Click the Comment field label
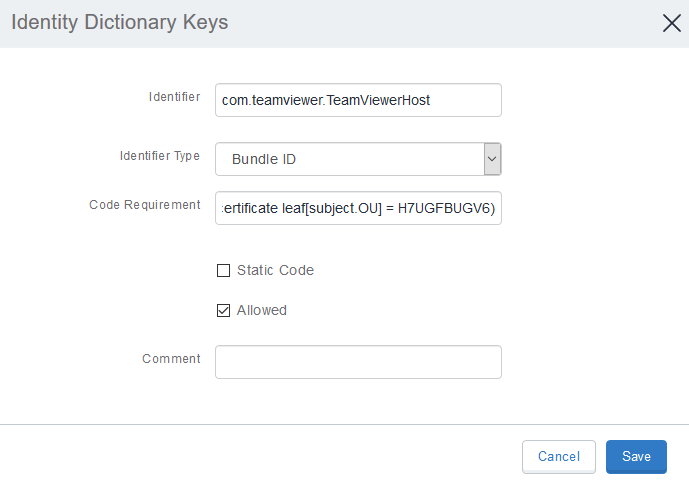The width and height of the screenshot is (689, 483). pyautogui.click(x=171, y=359)
